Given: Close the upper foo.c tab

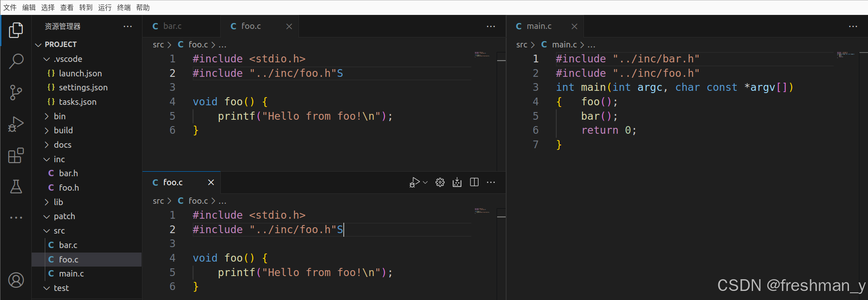Looking at the screenshot, I should (x=289, y=26).
